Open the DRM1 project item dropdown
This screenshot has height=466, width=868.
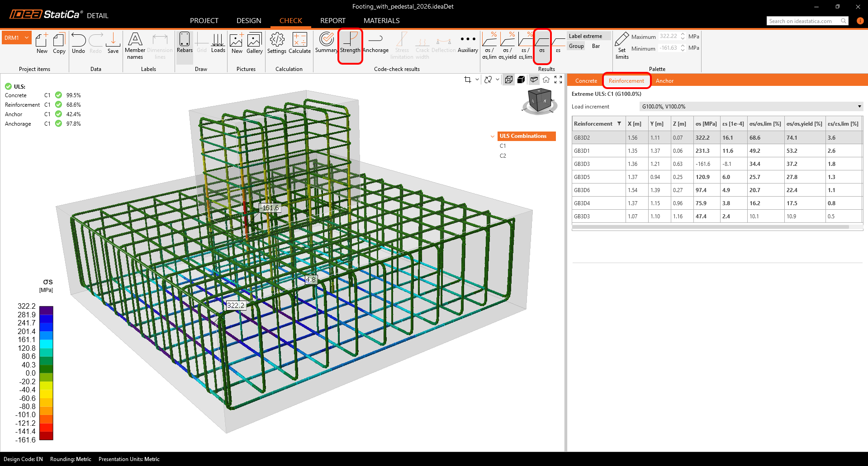[27, 38]
